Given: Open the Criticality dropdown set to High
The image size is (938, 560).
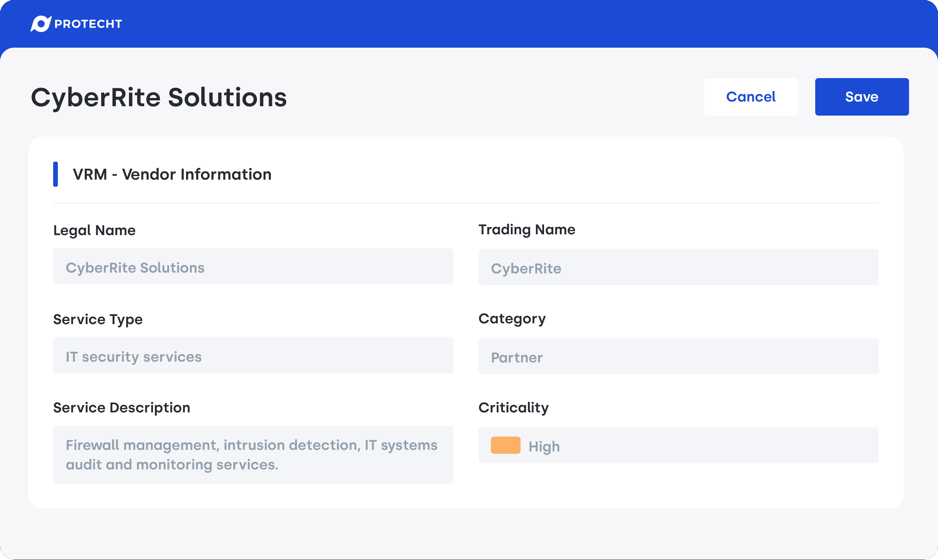Looking at the screenshot, I should (678, 445).
